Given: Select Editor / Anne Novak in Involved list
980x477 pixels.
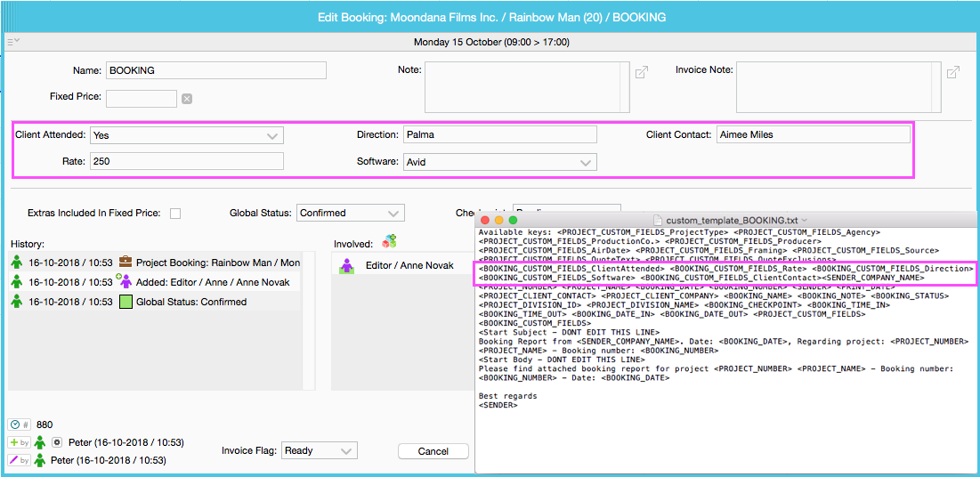Looking at the screenshot, I should coord(403,266).
